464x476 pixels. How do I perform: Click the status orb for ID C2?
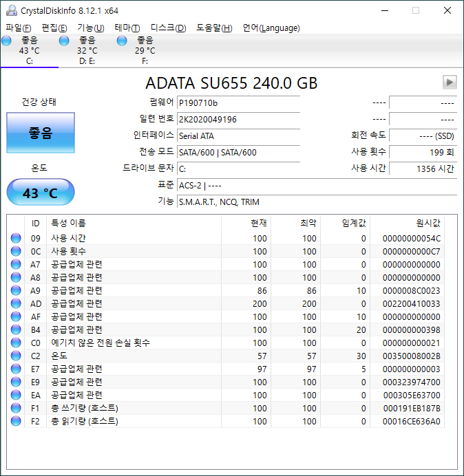pos(16,356)
